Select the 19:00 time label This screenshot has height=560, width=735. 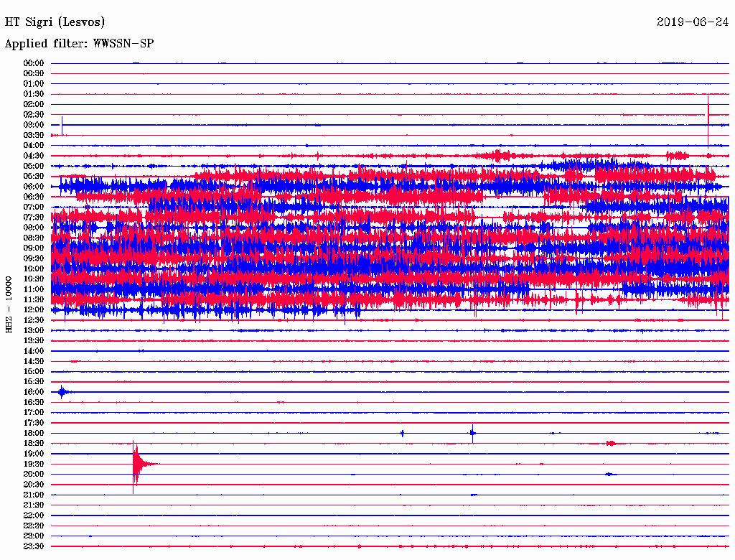(x=34, y=454)
